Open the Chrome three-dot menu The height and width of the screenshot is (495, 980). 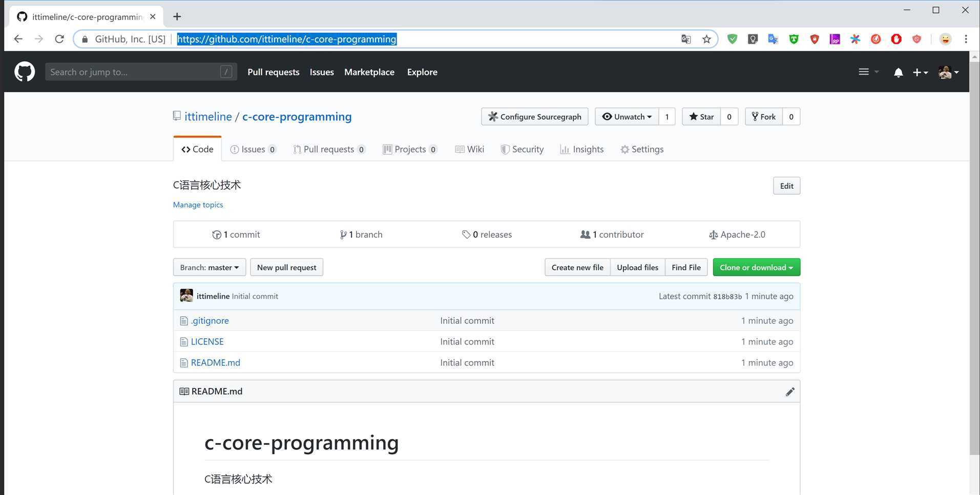point(966,39)
